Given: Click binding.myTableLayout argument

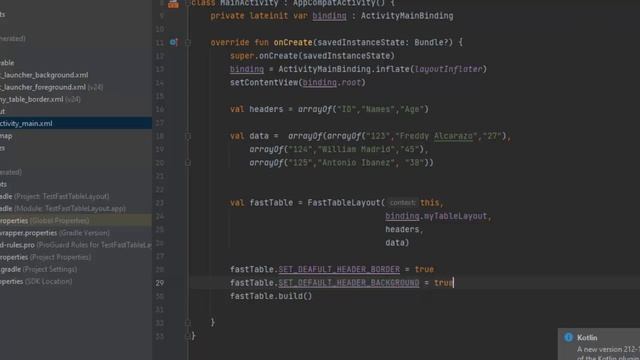Looking at the screenshot, I should point(436,216).
